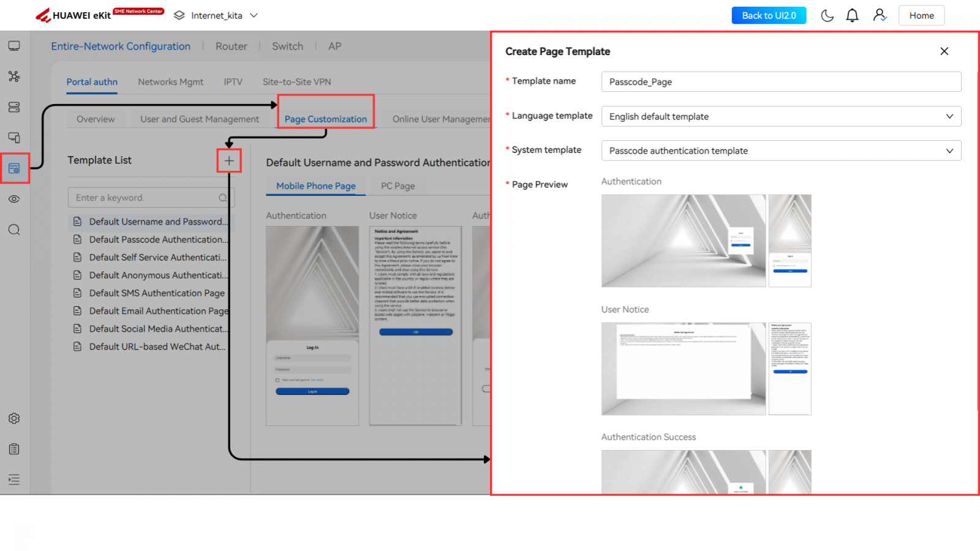Switch to the Page Customization tab

click(x=325, y=119)
